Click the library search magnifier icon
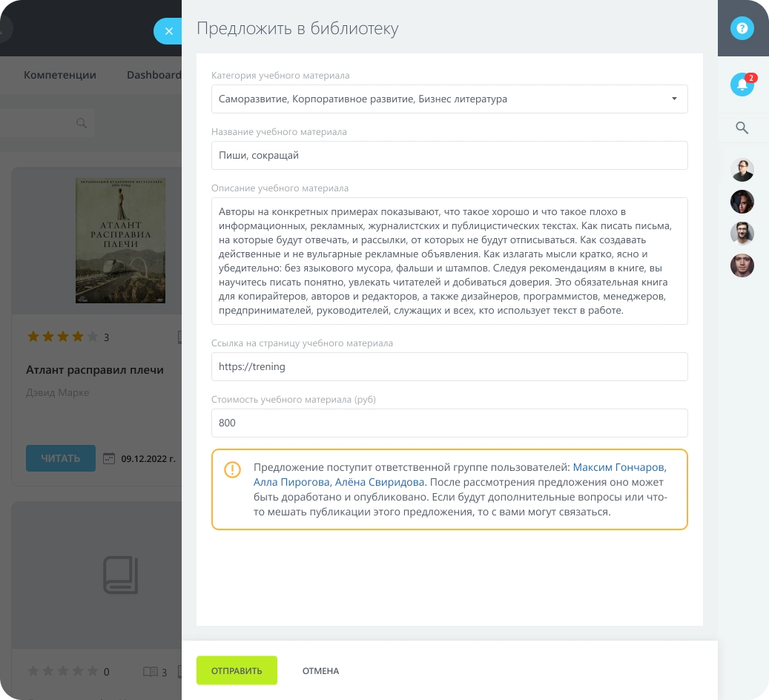Image resolution: width=769 pixels, height=700 pixels. (x=82, y=123)
